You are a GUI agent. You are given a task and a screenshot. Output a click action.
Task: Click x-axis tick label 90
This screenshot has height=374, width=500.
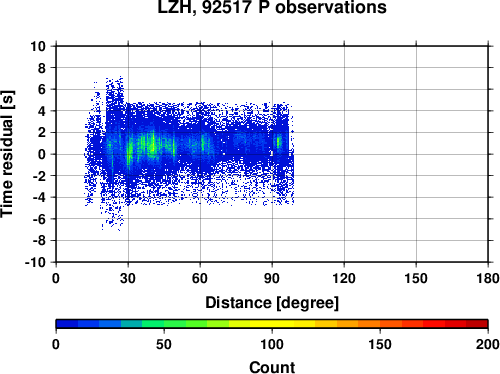click(x=272, y=278)
